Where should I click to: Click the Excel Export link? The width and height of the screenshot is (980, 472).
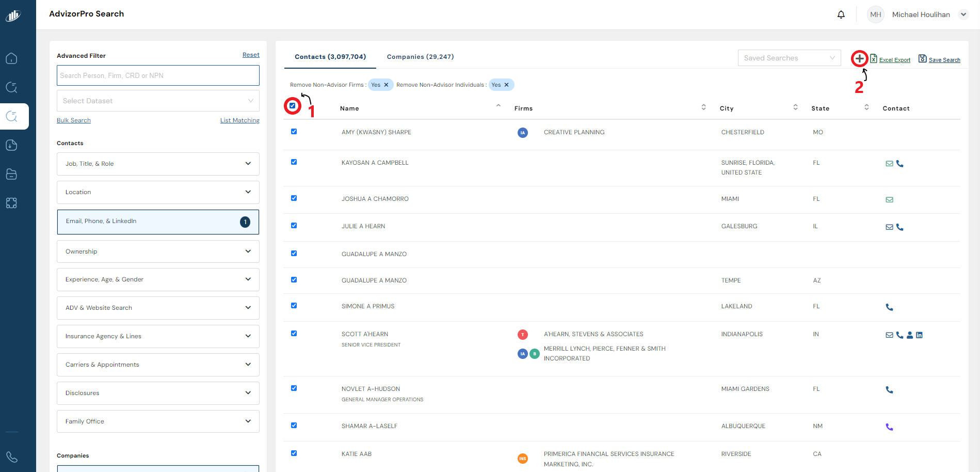tap(894, 60)
